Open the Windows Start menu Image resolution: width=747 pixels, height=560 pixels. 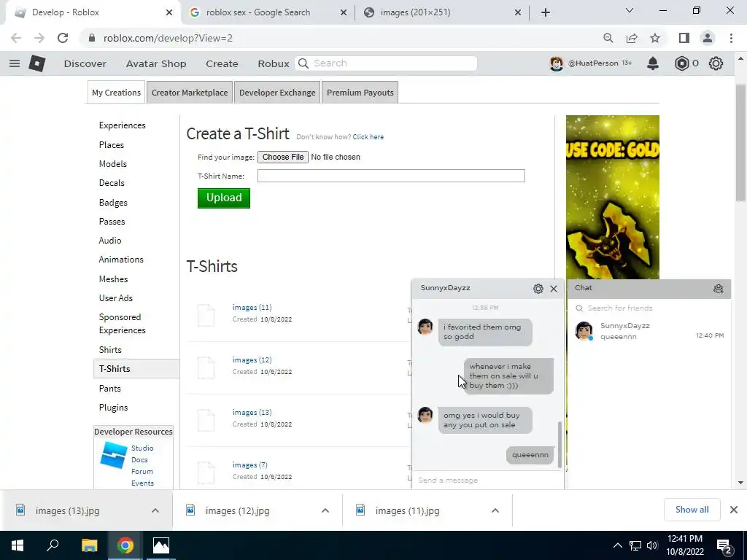click(x=18, y=545)
